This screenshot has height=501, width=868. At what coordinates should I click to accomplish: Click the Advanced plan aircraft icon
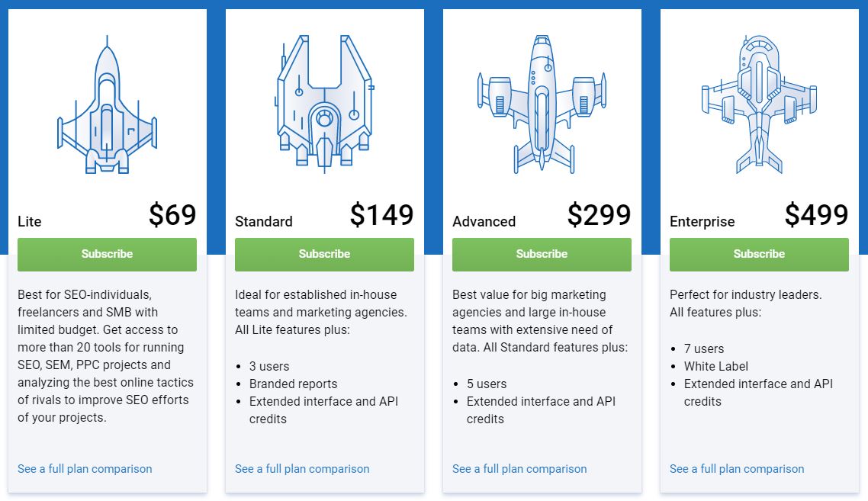pyautogui.click(x=542, y=104)
